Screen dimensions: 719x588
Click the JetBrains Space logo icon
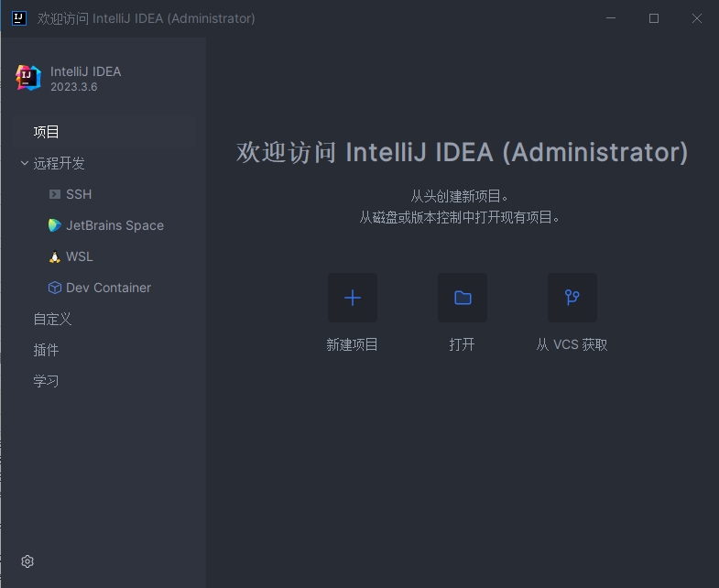coord(55,225)
